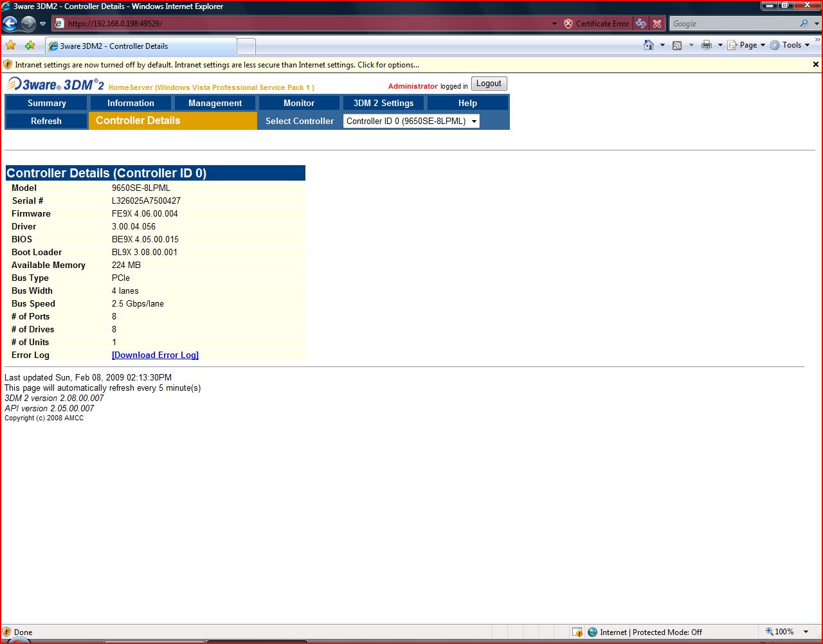This screenshot has height=644, width=823.
Task: Click the Add to Favorites icon
Action: click(x=30, y=46)
